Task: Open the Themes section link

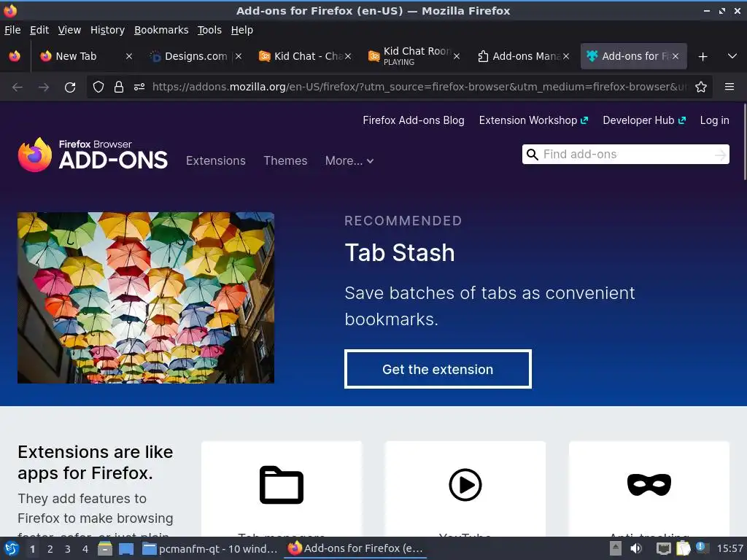Action: [285, 161]
